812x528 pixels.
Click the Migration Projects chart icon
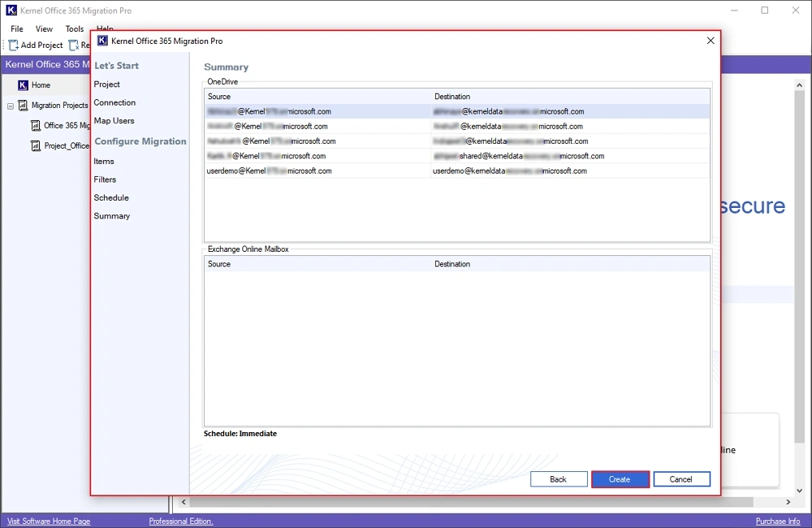23,105
